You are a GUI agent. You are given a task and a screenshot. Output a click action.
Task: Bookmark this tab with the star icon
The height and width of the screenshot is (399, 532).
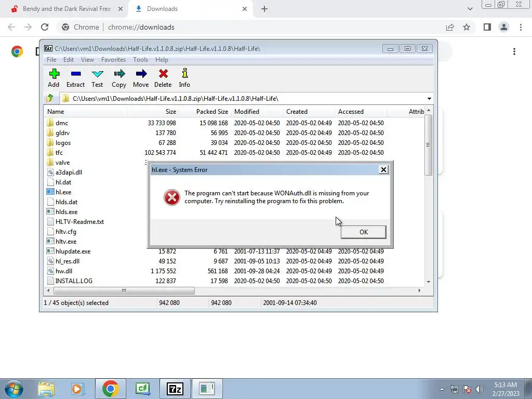pos(467,27)
